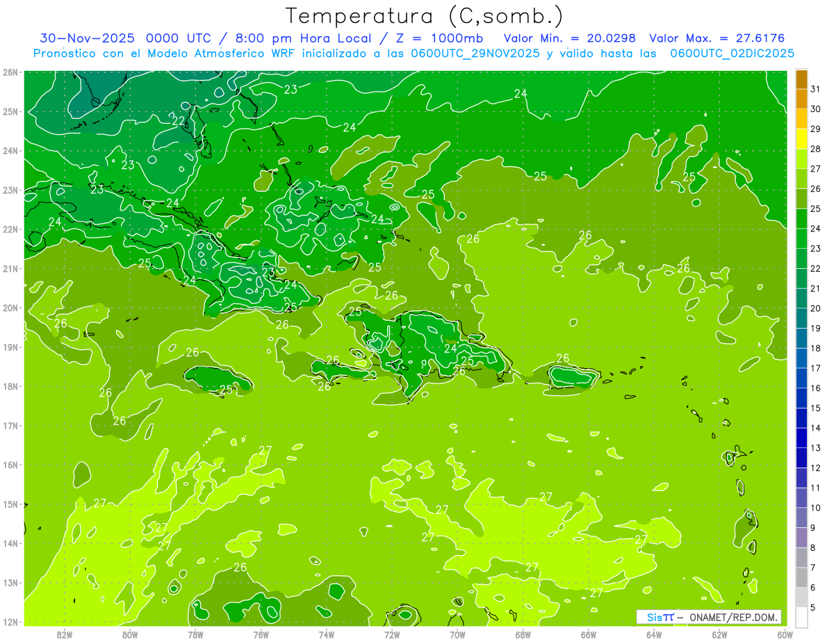
Task: Select the date text '30-Nov-2025 0000 UTC'
Action: (124, 38)
